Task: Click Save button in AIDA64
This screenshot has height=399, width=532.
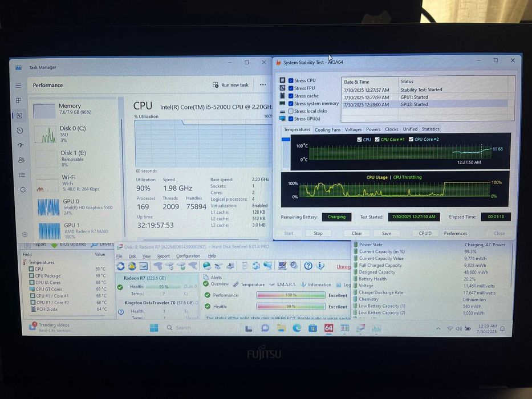Action: coord(387,234)
